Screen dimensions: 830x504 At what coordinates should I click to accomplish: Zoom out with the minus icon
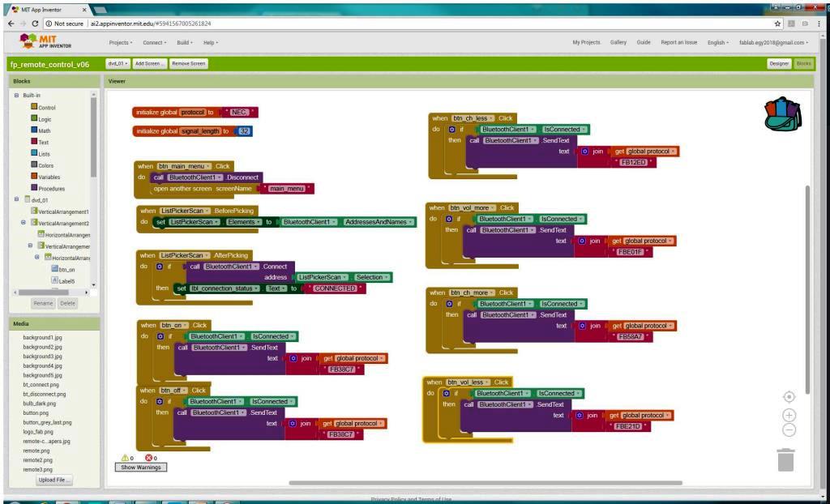click(x=789, y=429)
